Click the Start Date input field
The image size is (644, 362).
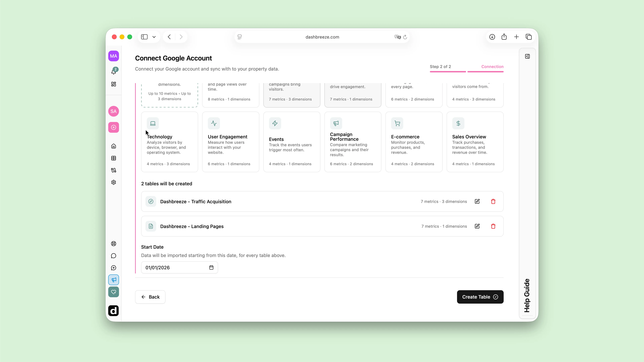(180, 268)
